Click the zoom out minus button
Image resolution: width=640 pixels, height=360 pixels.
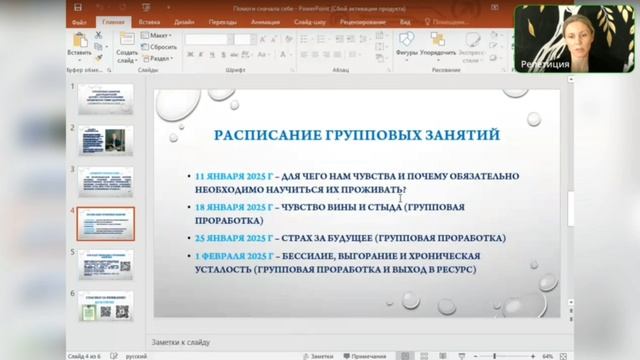476,356
